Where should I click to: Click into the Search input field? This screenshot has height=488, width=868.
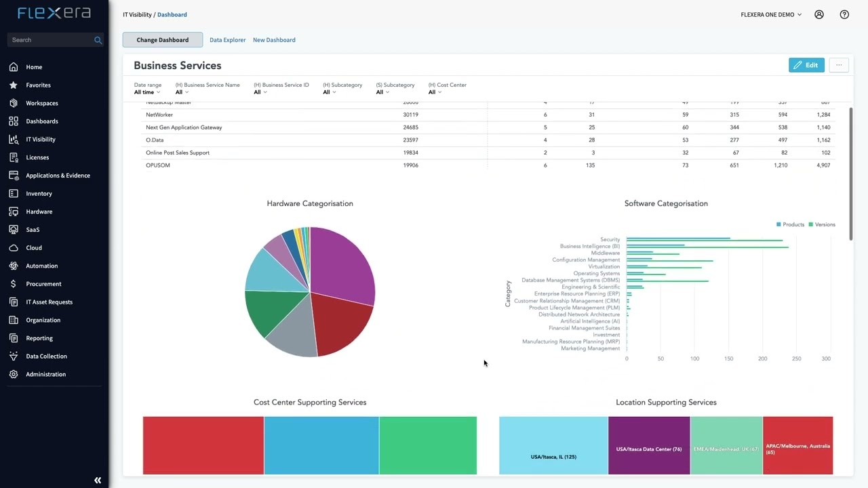51,40
